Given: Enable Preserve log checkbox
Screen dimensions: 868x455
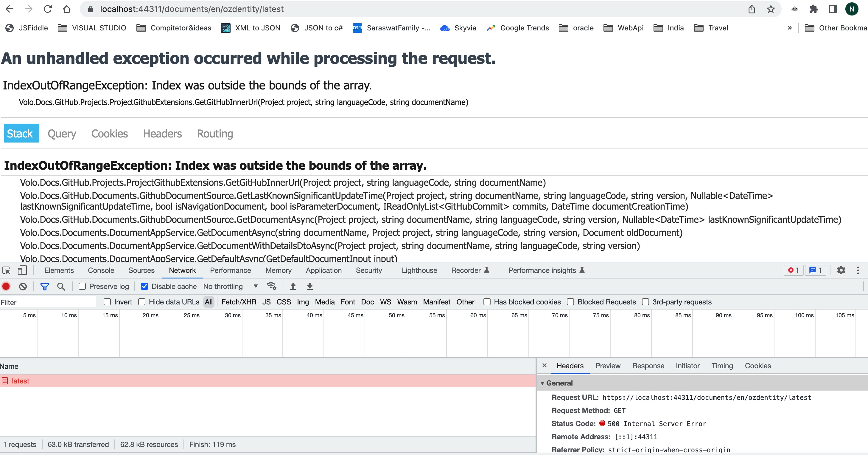Looking at the screenshot, I should (x=82, y=286).
